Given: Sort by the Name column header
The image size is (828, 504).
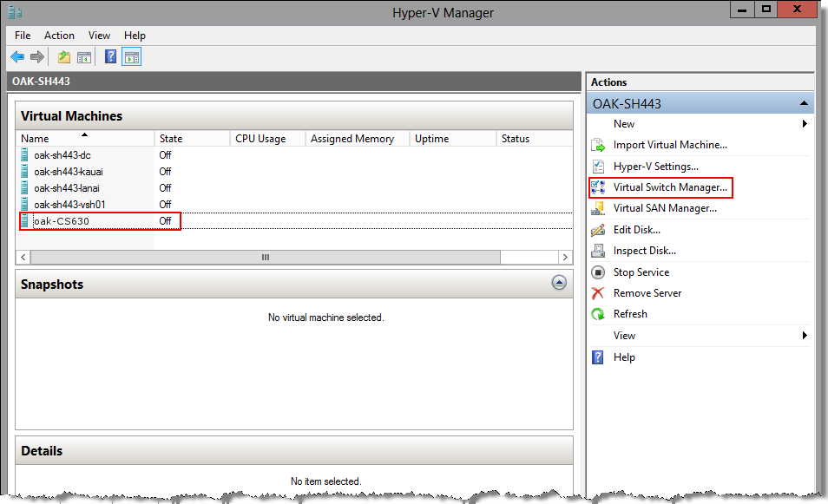Looking at the screenshot, I should tap(85, 138).
